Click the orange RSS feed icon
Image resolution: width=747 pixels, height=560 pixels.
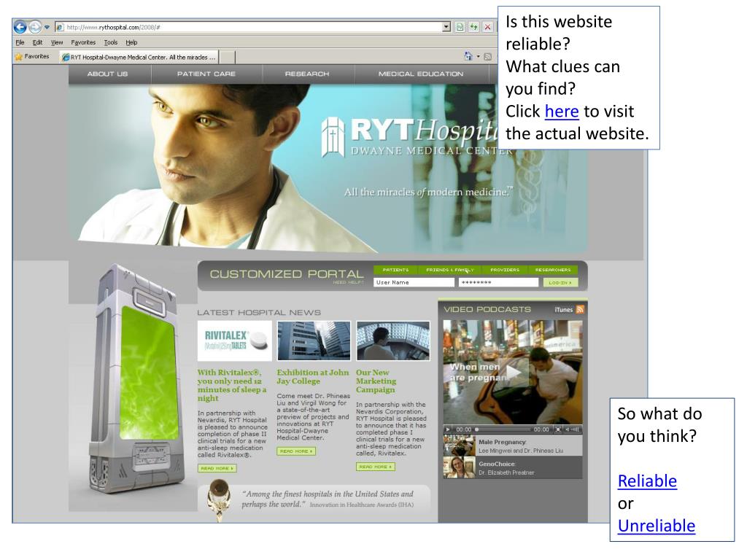coord(580,309)
